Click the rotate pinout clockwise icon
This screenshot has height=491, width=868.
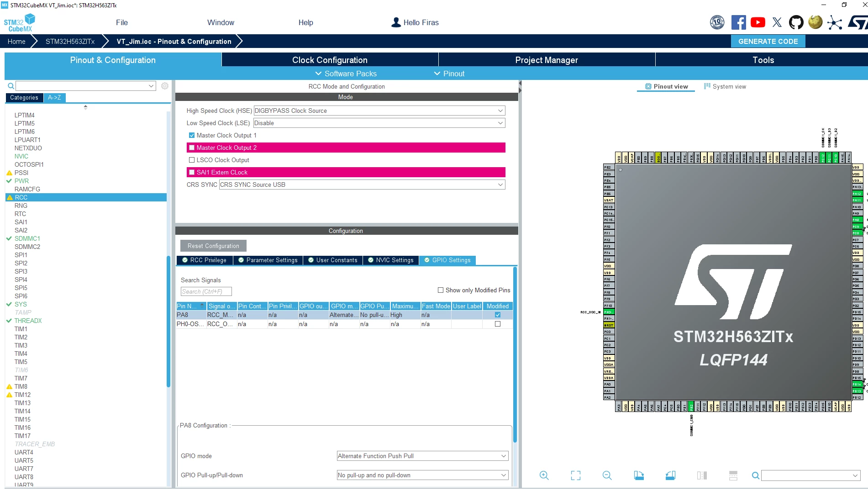(638, 475)
